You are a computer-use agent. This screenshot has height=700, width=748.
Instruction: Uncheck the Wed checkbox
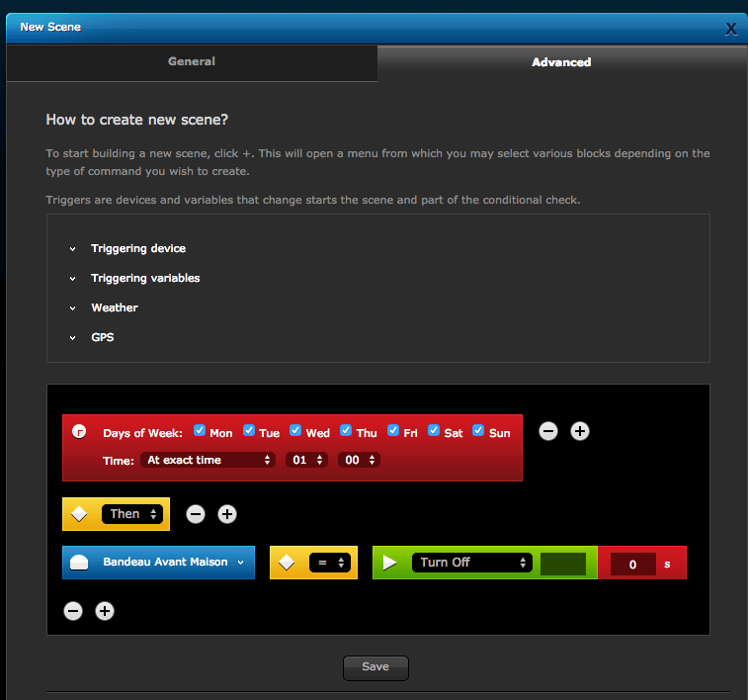click(295, 430)
